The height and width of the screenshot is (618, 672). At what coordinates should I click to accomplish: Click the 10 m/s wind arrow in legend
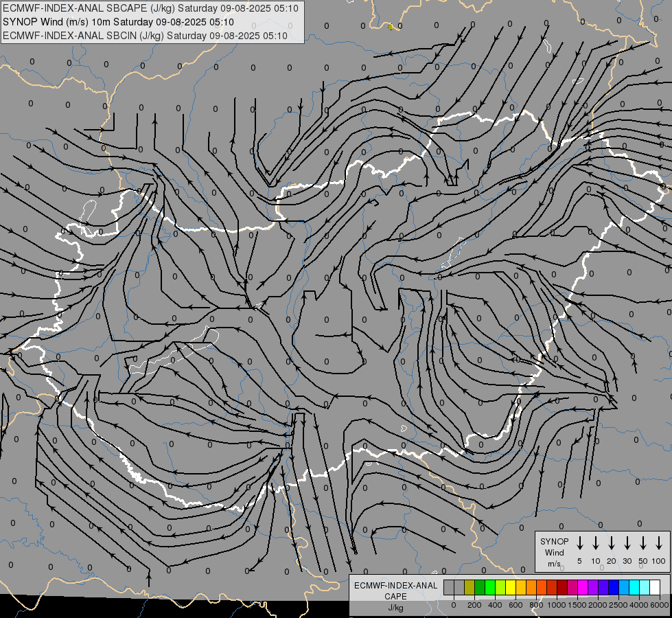pos(596,542)
